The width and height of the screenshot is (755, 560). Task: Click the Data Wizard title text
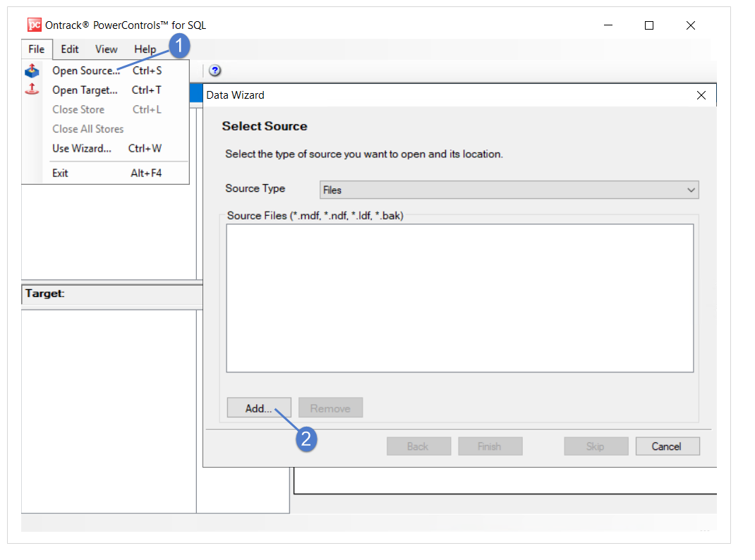(x=236, y=95)
